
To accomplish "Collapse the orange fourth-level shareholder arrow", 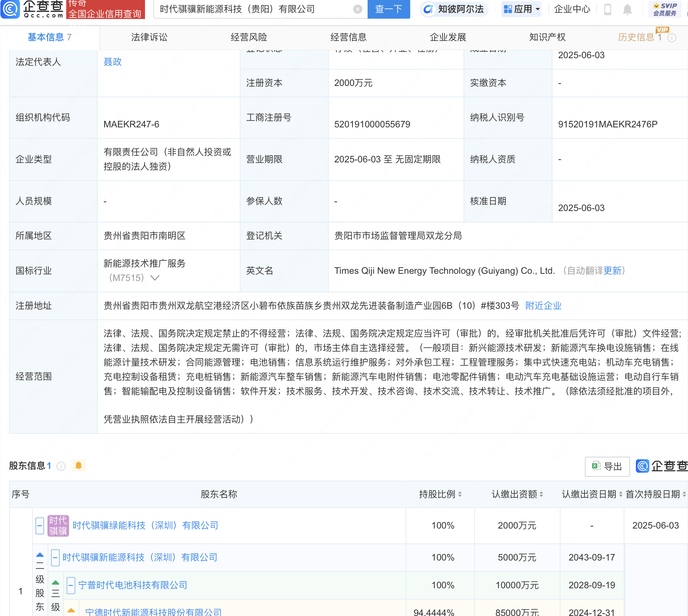I will (71, 610).
